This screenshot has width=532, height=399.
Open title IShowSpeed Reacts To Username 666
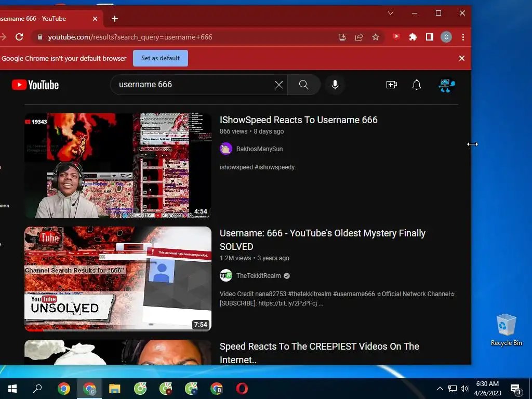299,120
